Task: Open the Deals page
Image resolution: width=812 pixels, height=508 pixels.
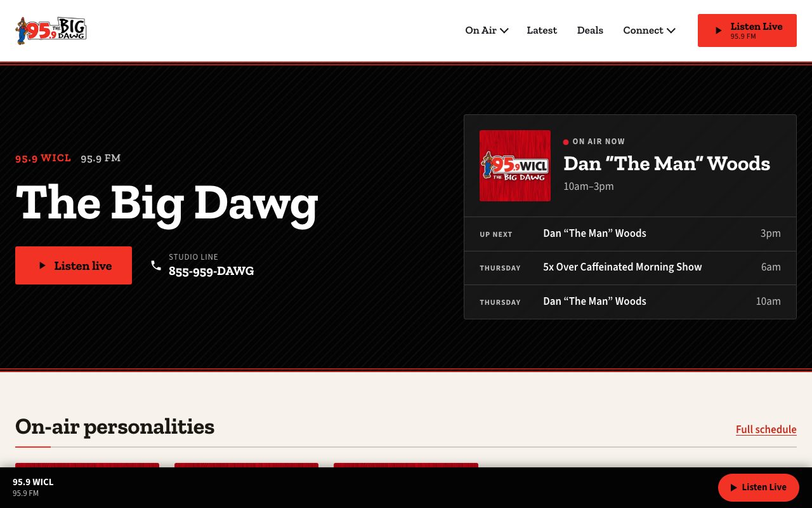Action: click(x=590, y=30)
